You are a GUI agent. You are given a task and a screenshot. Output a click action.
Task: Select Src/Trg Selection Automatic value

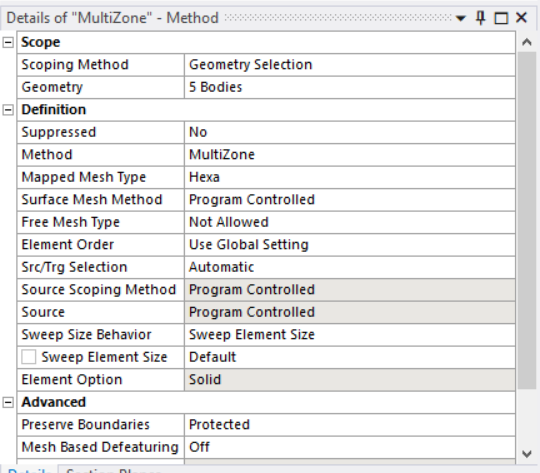click(x=350, y=267)
